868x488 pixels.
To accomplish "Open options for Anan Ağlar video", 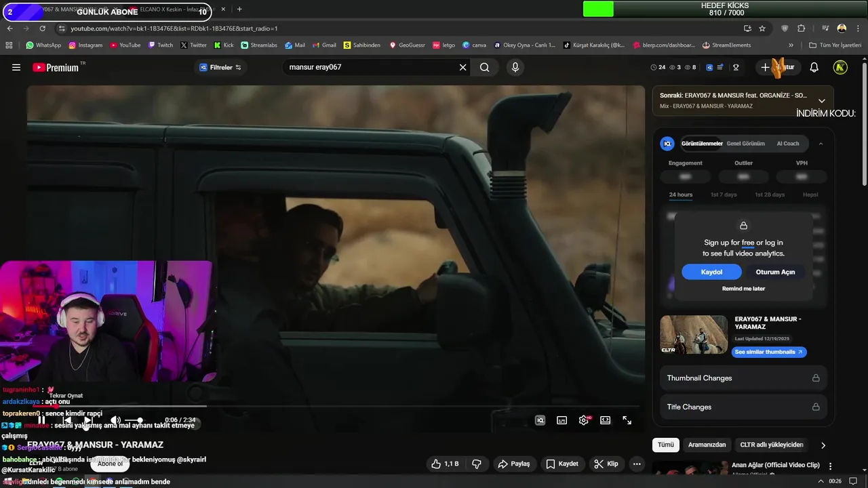I will 830,466.
